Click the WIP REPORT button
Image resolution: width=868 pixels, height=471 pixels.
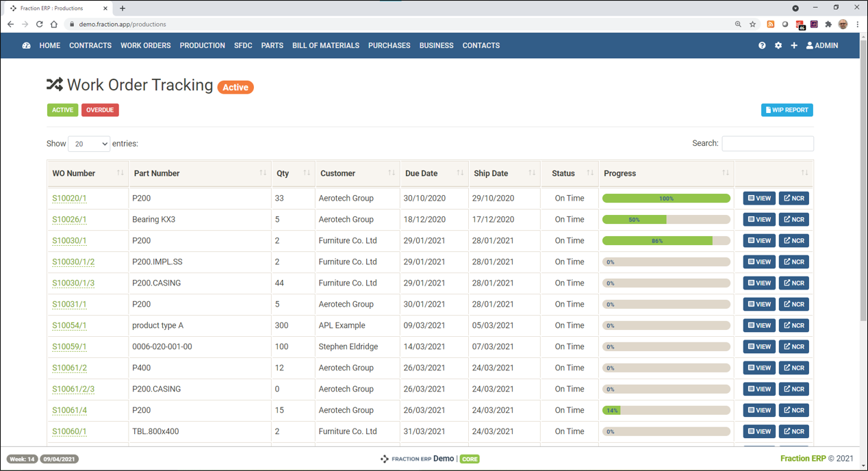(787, 110)
